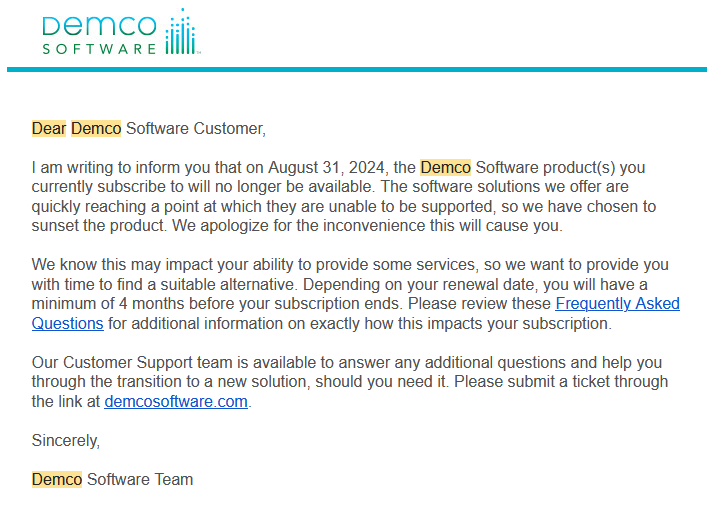Click the 'Sincerely,' closing text
This screenshot has width=722, height=527.
click(x=66, y=441)
